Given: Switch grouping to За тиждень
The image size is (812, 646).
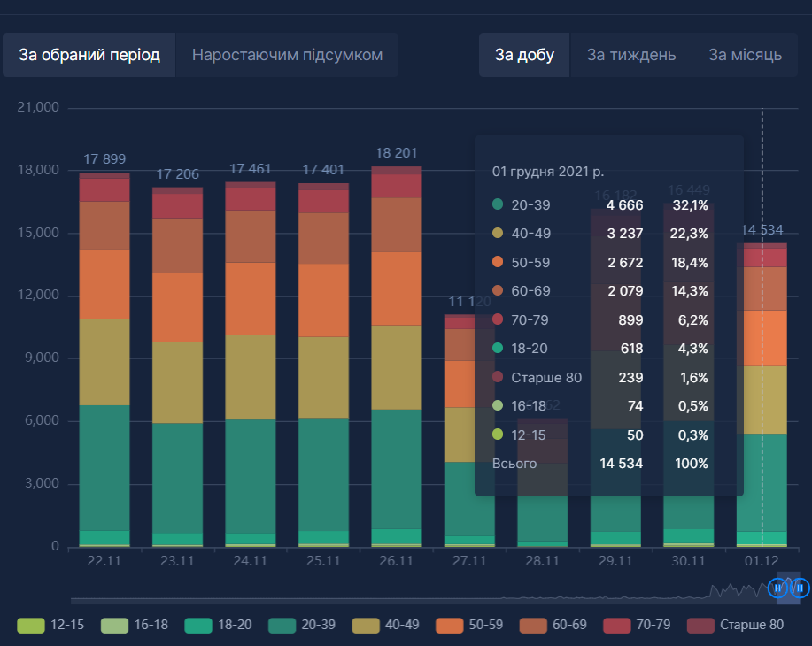Looking at the screenshot, I should pyautogui.click(x=631, y=55).
